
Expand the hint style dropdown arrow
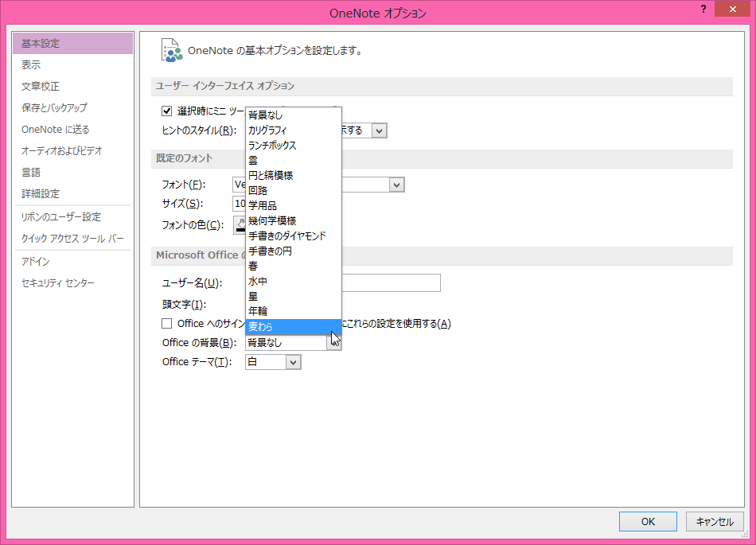(380, 130)
